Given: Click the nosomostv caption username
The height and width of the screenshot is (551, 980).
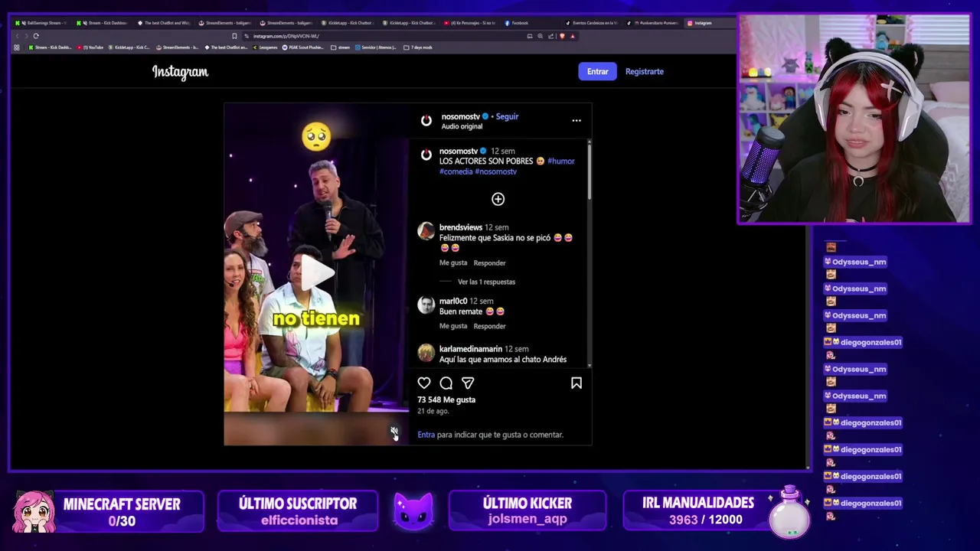Looking at the screenshot, I should [x=459, y=151].
